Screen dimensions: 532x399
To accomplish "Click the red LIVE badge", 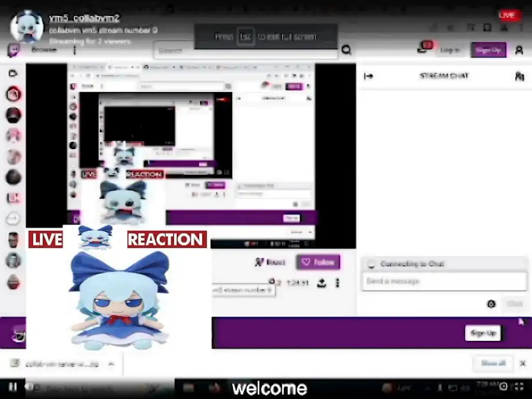I will pos(508,15).
